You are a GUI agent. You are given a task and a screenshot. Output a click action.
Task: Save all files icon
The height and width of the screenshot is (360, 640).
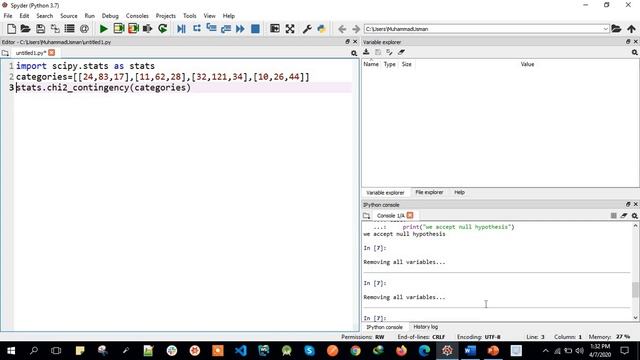[x=55, y=29]
